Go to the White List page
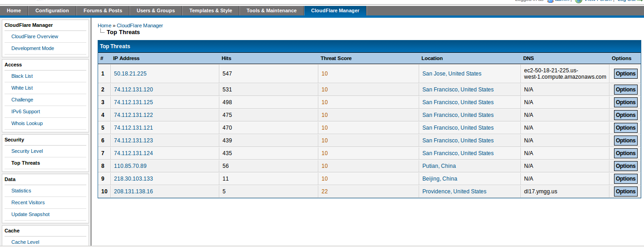The width and height of the screenshot is (644, 247). (x=22, y=88)
